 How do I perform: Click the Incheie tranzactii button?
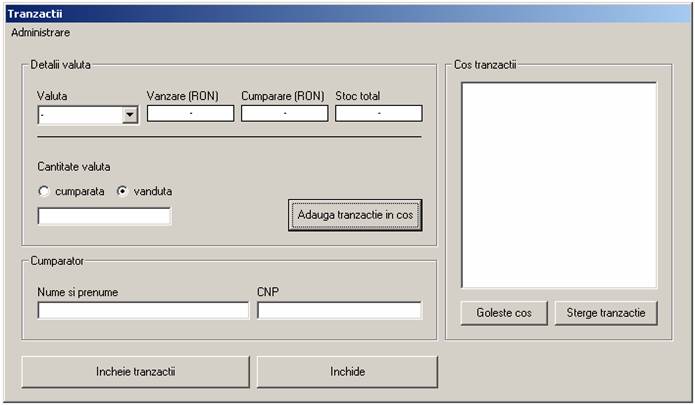tap(135, 372)
